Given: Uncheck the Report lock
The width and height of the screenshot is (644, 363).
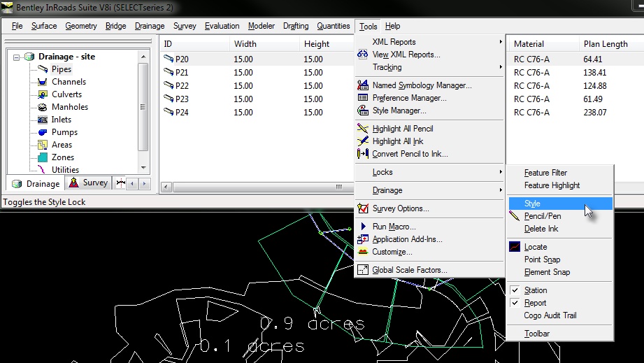Looking at the screenshot, I should (x=560, y=303).
